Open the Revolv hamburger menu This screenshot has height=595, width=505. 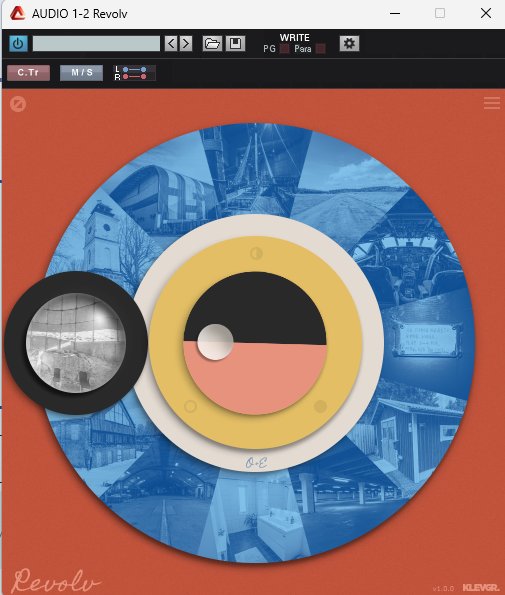tap(492, 103)
